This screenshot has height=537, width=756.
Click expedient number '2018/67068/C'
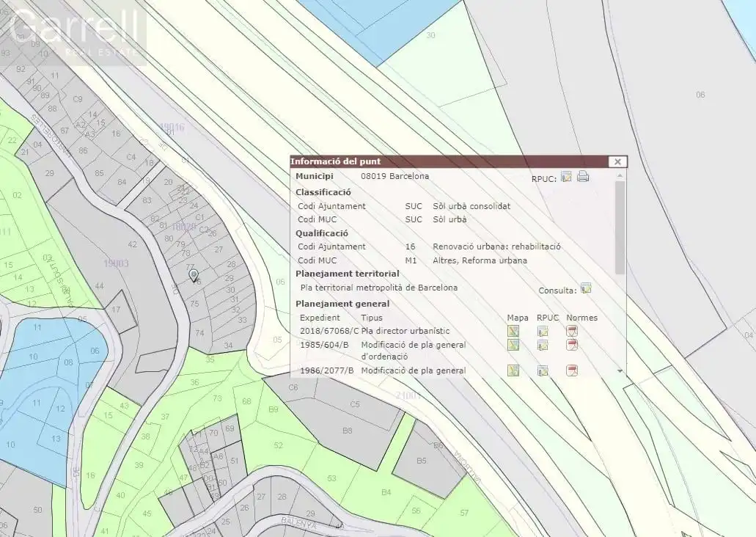pyautogui.click(x=329, y=331)
